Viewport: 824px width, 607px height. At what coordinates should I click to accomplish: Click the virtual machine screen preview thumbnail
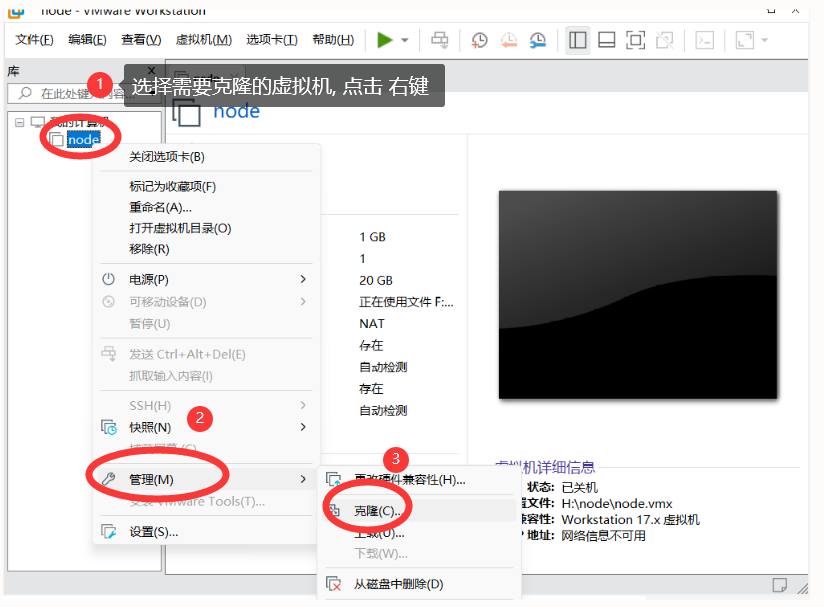pos(637,294)
